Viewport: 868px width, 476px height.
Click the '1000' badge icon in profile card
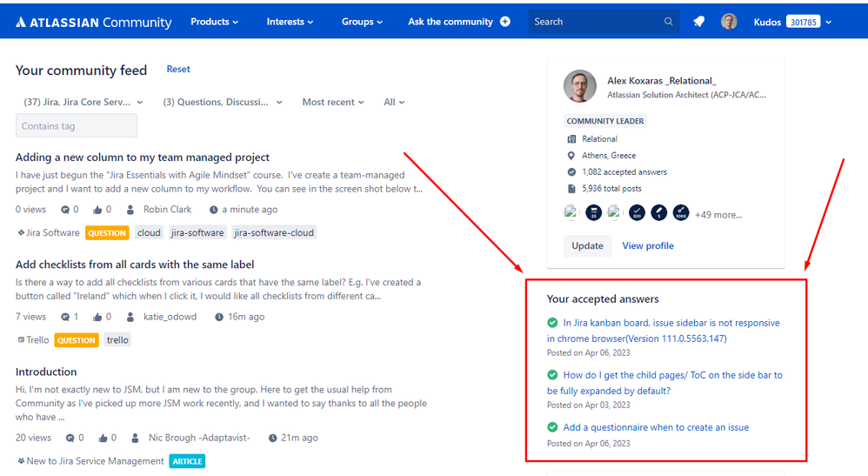[681, 212]
